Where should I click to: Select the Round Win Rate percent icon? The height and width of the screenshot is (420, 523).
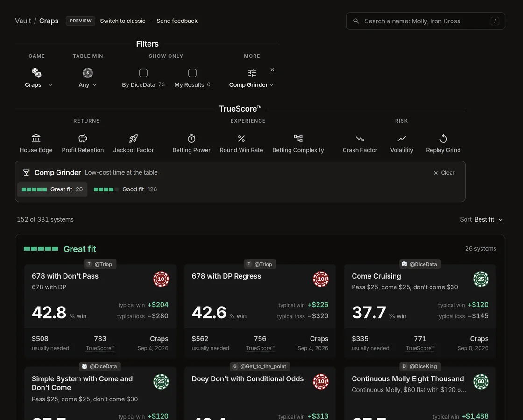pyautogui.click(x=241, y=138)
